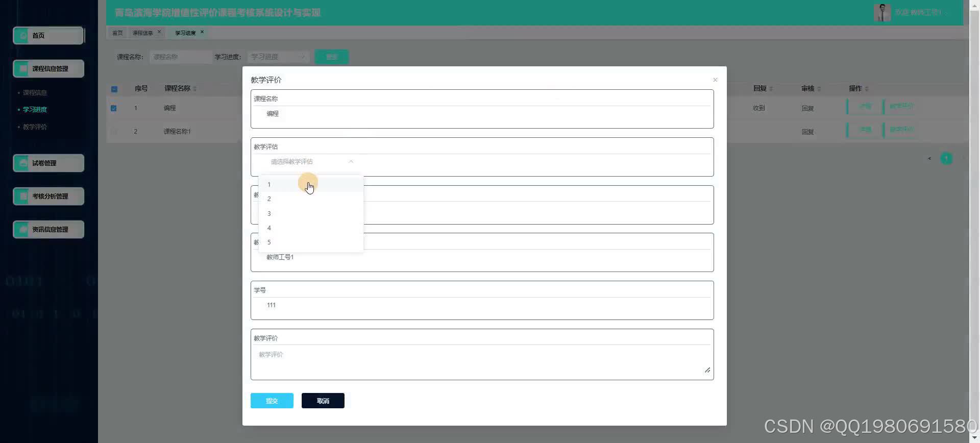Choose option 3 from the dropdown list

tap(311, 213)
